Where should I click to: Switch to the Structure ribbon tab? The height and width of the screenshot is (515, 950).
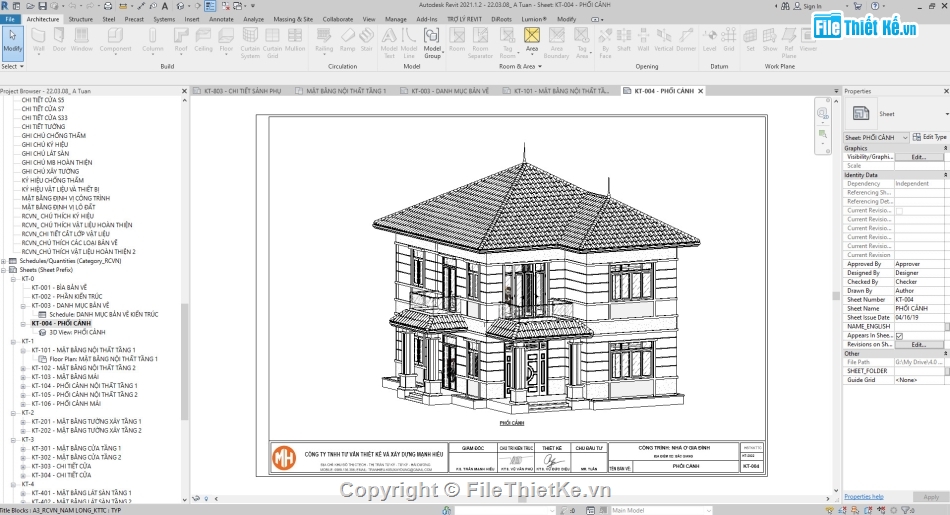[x=81, y=19]
